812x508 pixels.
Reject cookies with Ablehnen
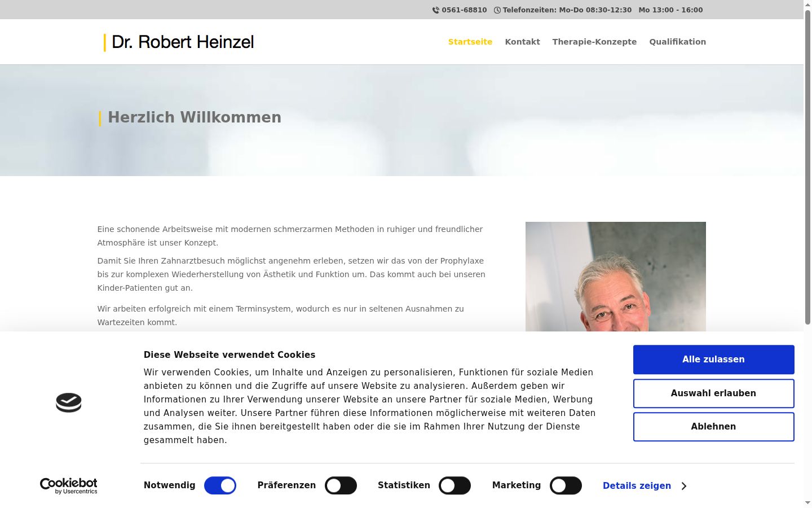click(x=713, y=427)
